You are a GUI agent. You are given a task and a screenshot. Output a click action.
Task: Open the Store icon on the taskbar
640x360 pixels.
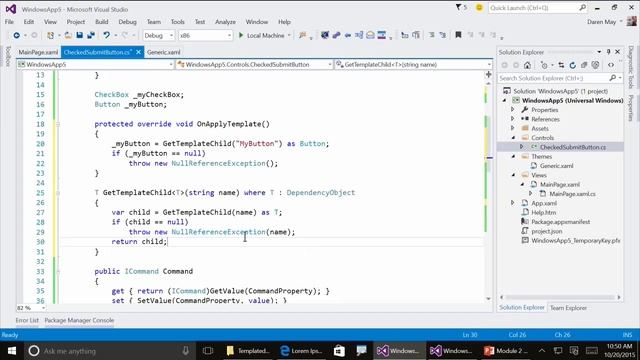(x=339, y=351)
